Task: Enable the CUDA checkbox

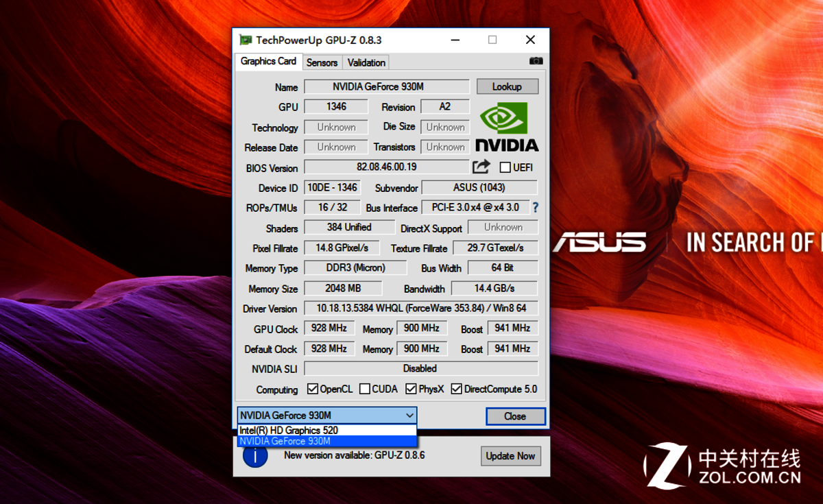Action: click(x=365, y=389)
